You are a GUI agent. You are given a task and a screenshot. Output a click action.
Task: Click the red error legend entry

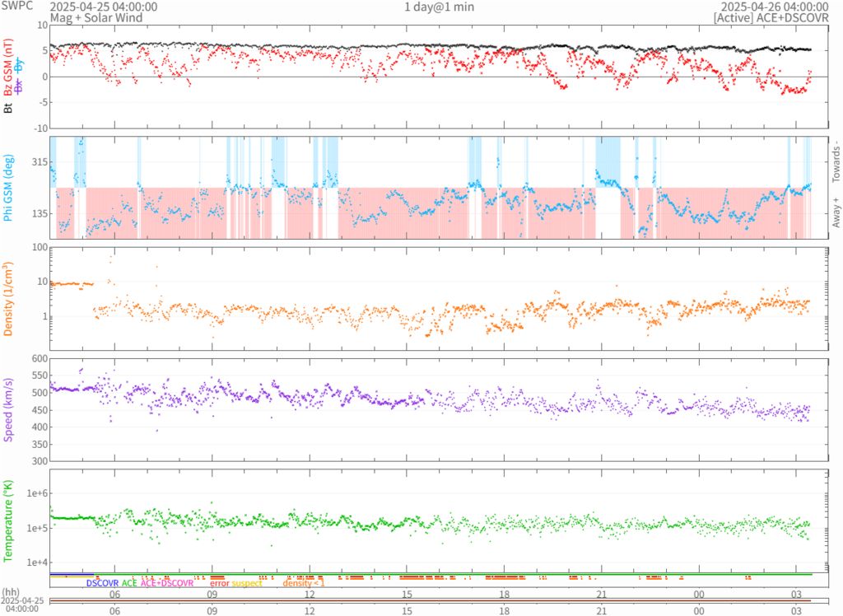220,583
